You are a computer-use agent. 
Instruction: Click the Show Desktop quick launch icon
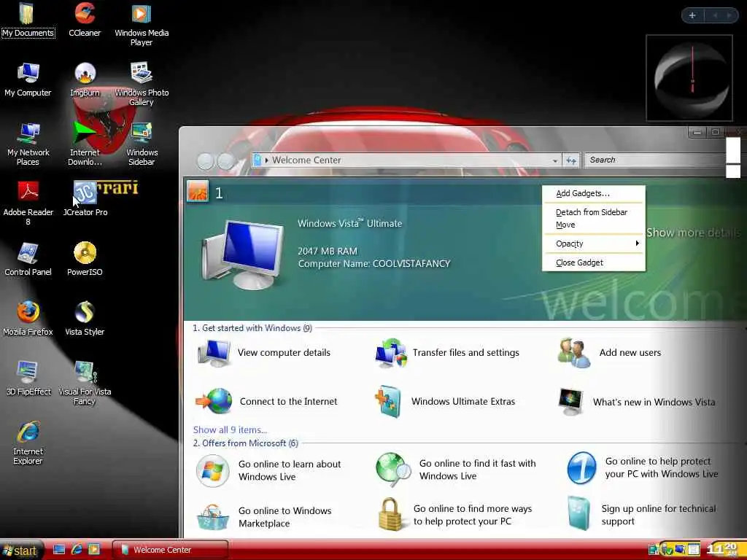point(59,550)
